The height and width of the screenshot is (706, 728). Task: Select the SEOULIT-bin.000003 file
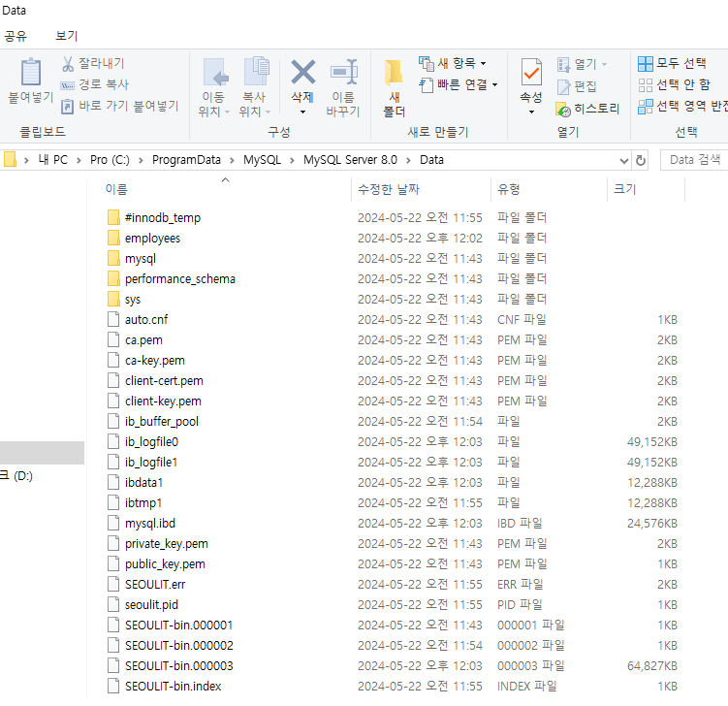[x=170, y=666]
